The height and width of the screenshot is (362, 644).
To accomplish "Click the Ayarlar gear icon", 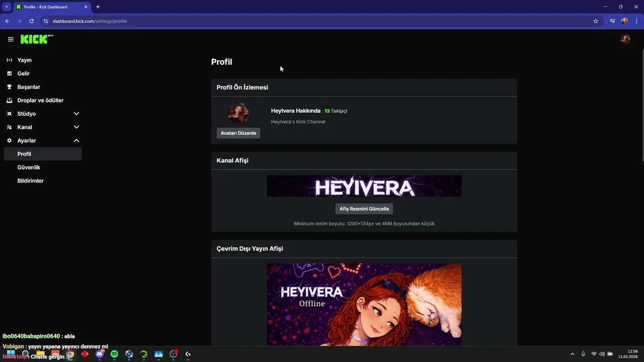I will coord(9,141).
